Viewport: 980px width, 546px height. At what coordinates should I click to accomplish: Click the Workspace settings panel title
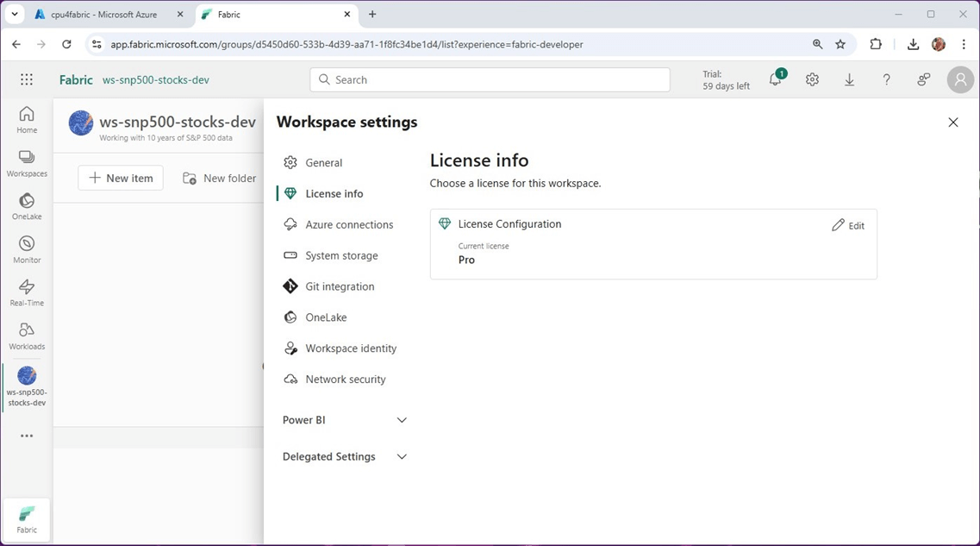click(346, 122)
